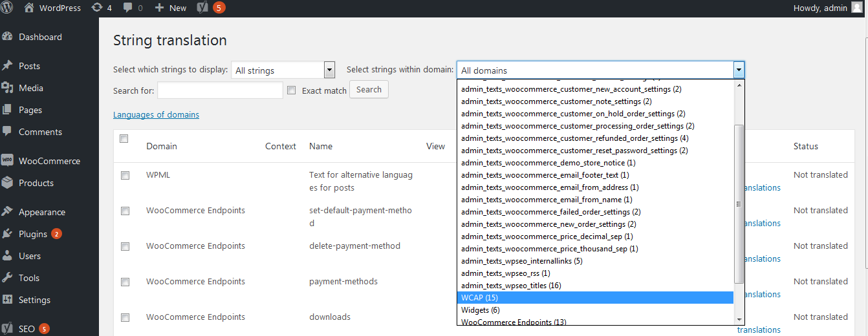Choose admin_texts_wpseo_titles (16) option

click(x=595, y=285)
